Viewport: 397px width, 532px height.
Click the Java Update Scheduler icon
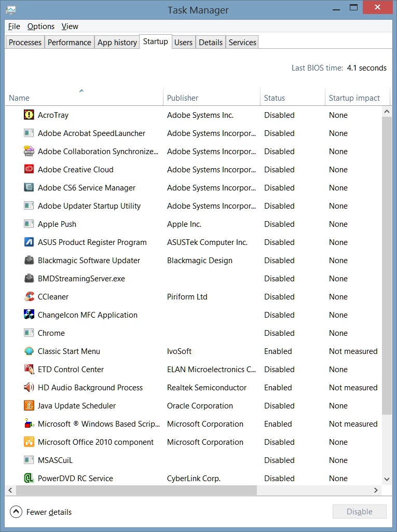pyautogui.click(x=29, y=405)
